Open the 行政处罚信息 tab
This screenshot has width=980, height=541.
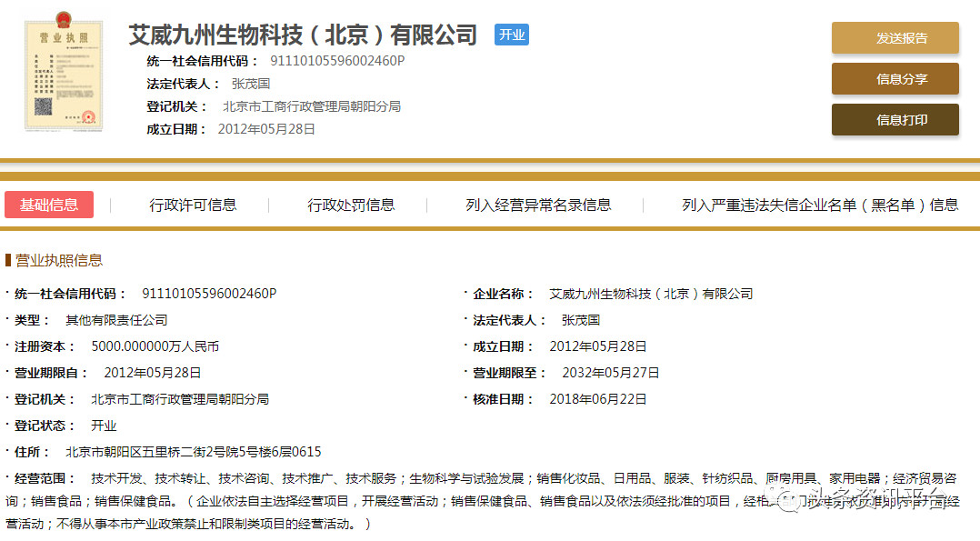pos(351,205)
